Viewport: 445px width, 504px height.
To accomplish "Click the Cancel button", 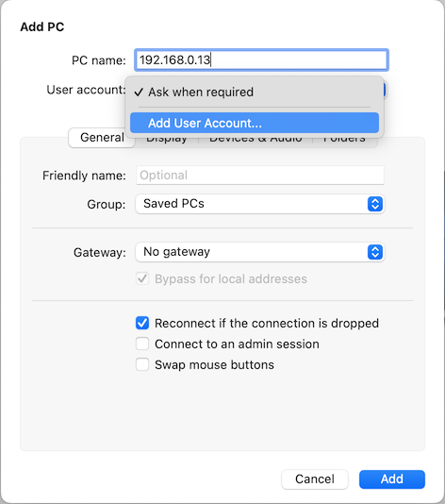I will click(x=315, y=479).
